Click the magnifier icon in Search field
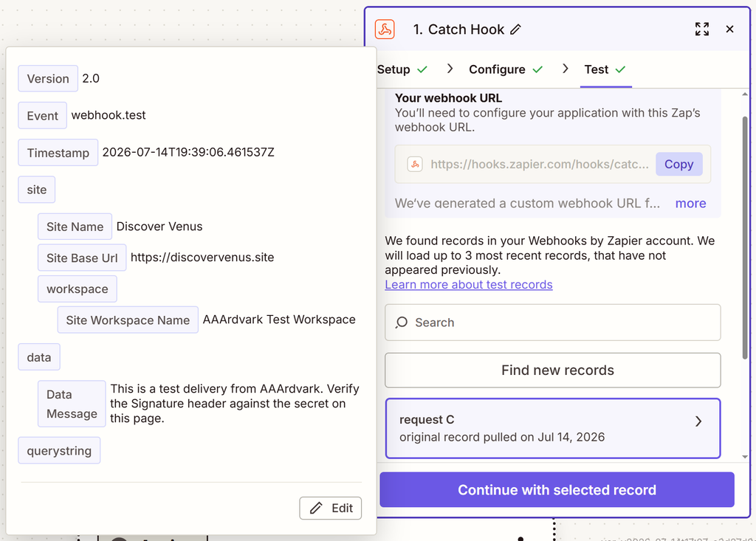Viewport: 756px width, 541px height. point(402,323)
